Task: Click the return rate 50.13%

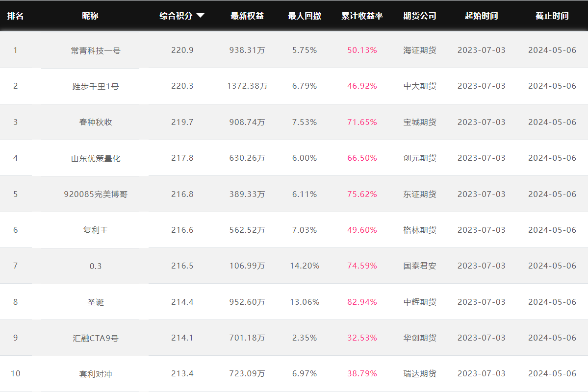Action: click(x=362, y=50)
